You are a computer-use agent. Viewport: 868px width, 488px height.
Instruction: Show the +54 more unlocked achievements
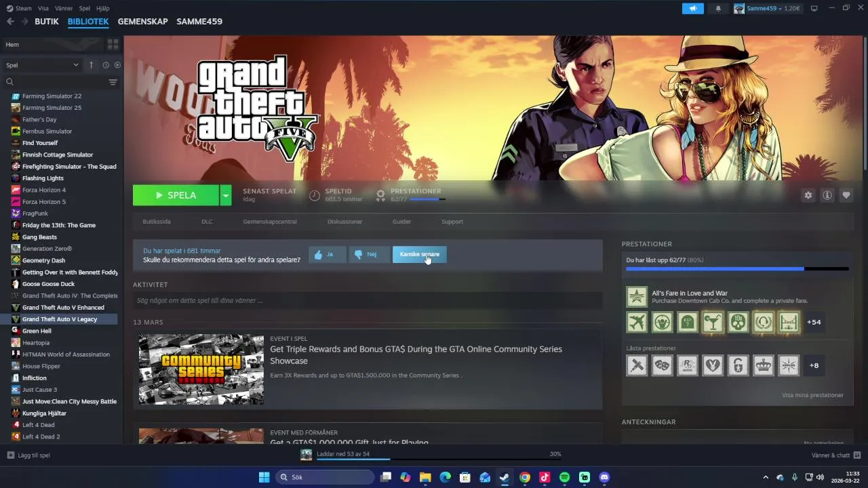pos(814,322)
